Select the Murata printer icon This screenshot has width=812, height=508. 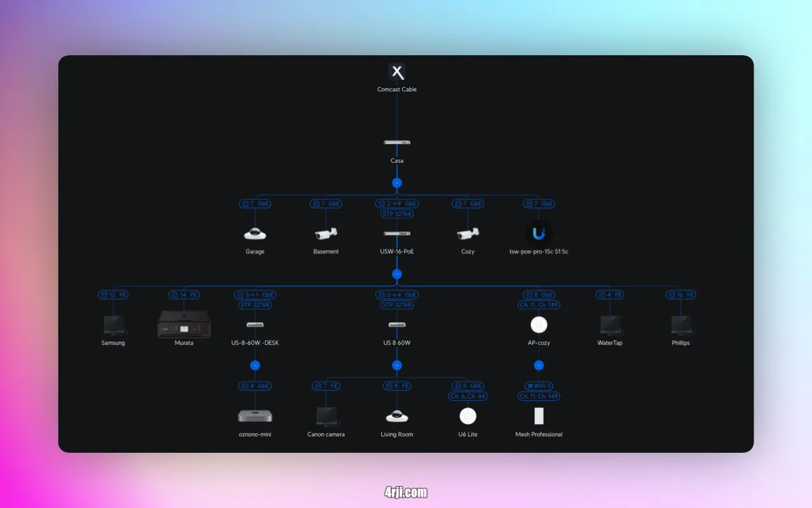pyautogui.click(x=184, y=324)
